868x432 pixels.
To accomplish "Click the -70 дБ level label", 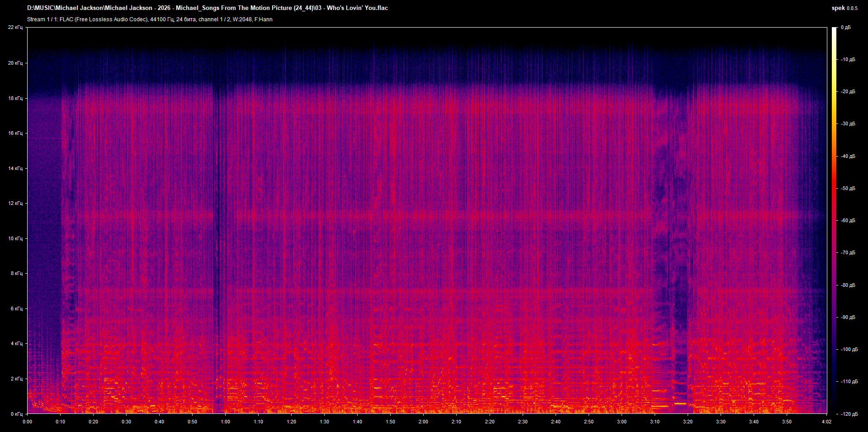I will coord(848,252).
